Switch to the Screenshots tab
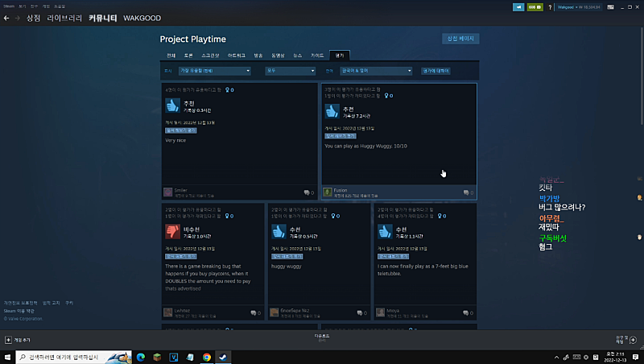Screen dimensions: 644x364 [x=210, y=56]
